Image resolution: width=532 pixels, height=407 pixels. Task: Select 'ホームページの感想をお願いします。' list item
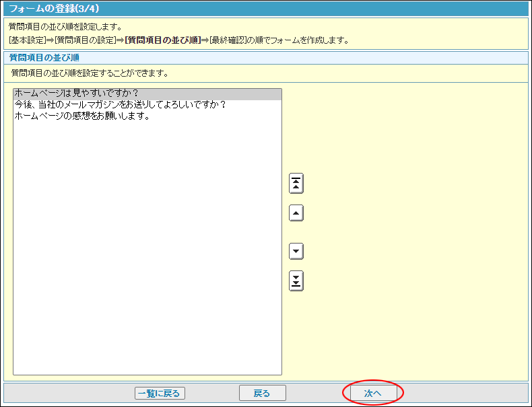(x=81, y=116)
